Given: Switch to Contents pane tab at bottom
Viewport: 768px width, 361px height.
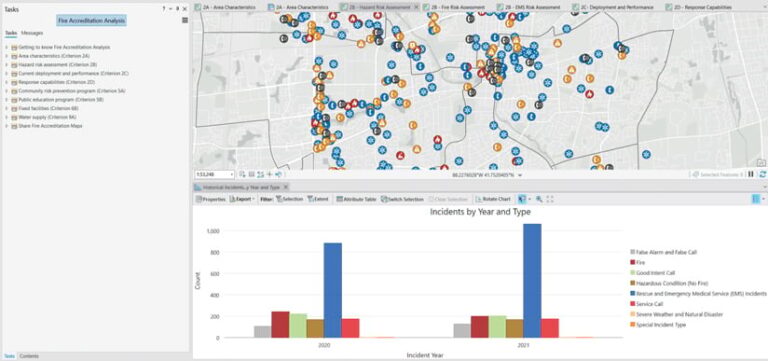Looking at the screenshot, I should coord(29,356).
